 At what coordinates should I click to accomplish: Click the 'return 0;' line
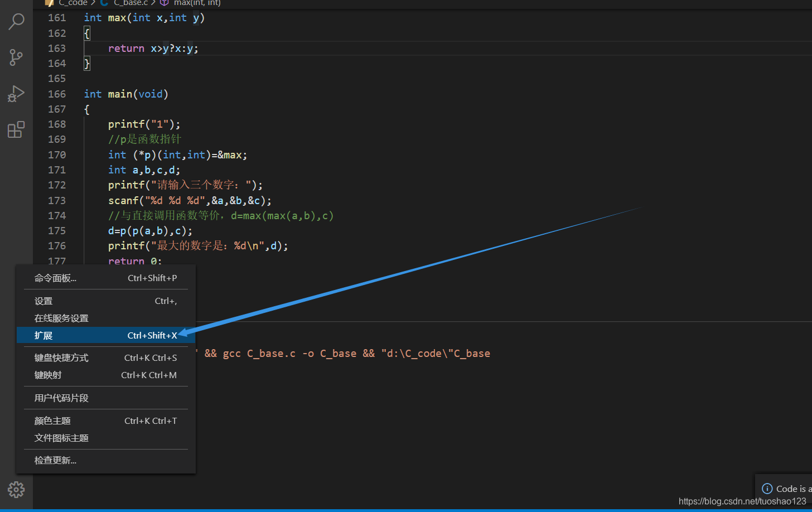[135, 260]
